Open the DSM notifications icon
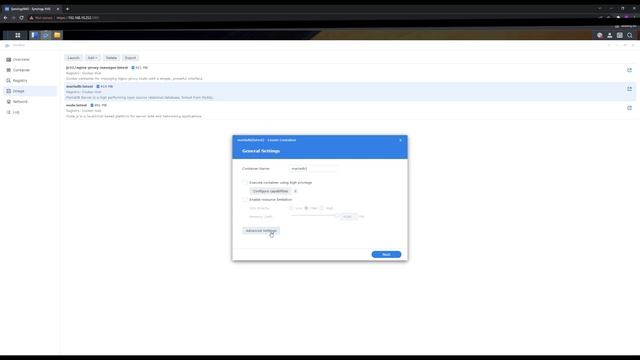Image resolution: width=640 pixels, height=360 pixels. point(600,36)
